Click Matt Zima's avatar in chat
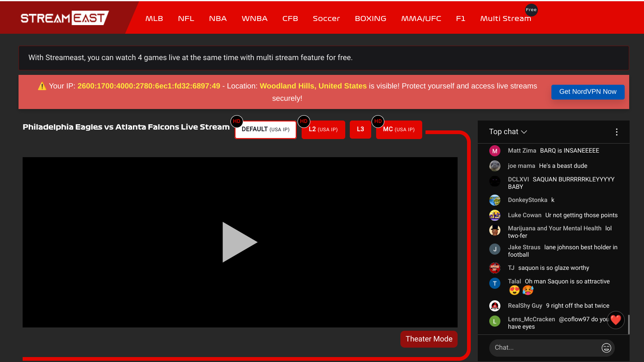644x362 pixels. tap(495, 151)
